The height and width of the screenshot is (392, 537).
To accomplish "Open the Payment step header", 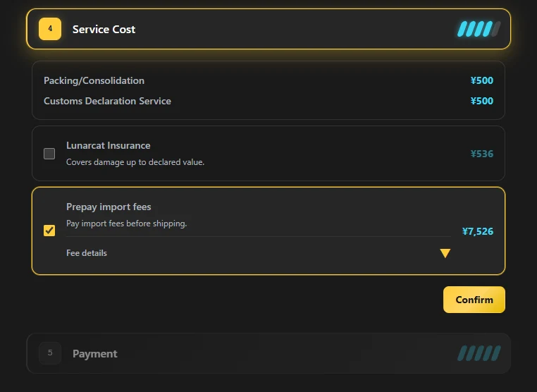I will [268, 353].
